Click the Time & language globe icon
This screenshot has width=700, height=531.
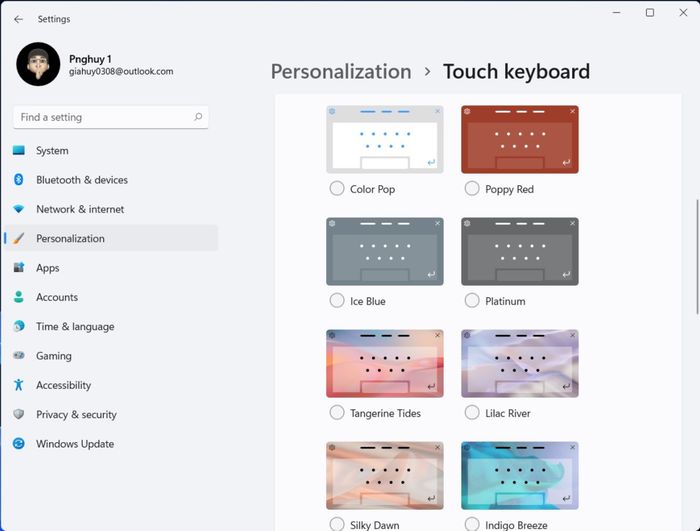click(19, 326)
